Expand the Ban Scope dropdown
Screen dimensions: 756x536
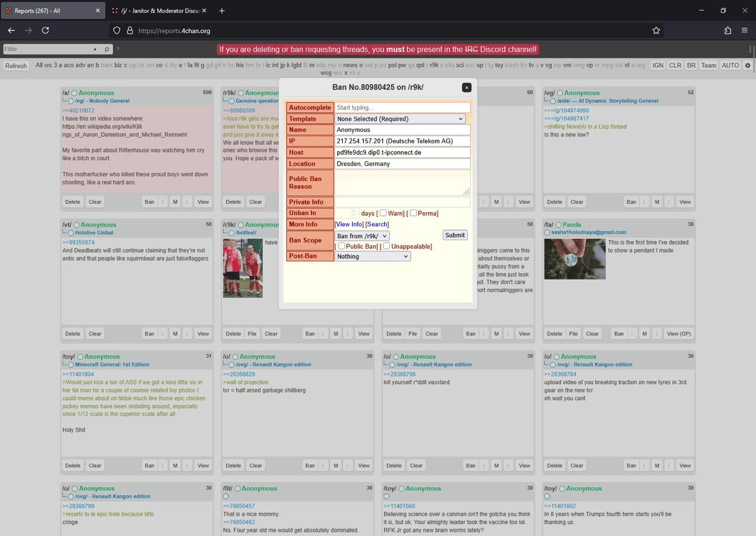[362, 236]
